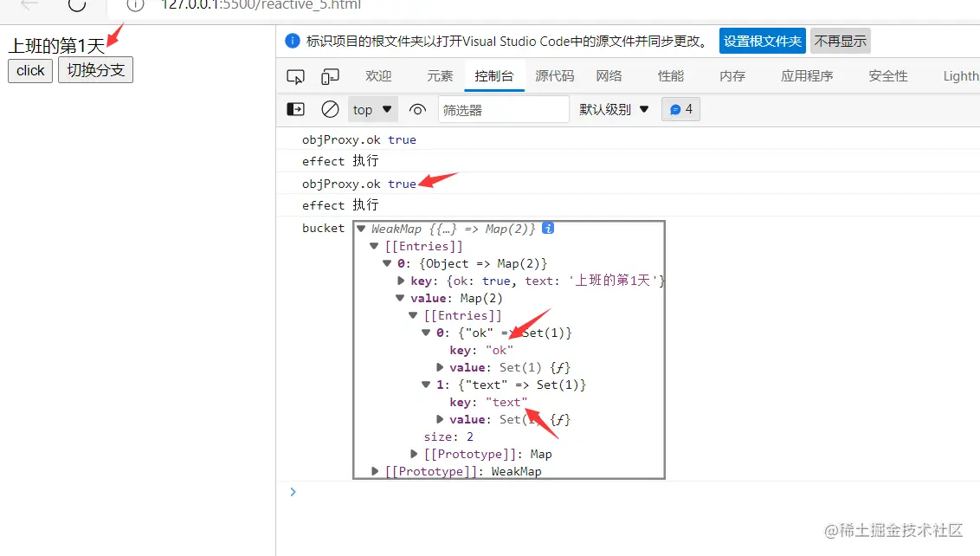Collapse entry 0: {Object => Map(2)}
The height and width of the screenshot is (556, 980).
387,263
